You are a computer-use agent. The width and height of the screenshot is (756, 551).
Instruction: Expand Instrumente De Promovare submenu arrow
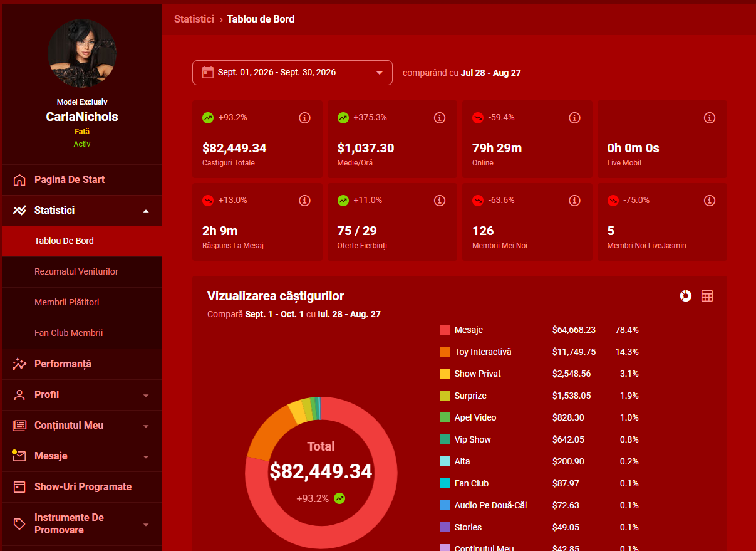(146, 525)
